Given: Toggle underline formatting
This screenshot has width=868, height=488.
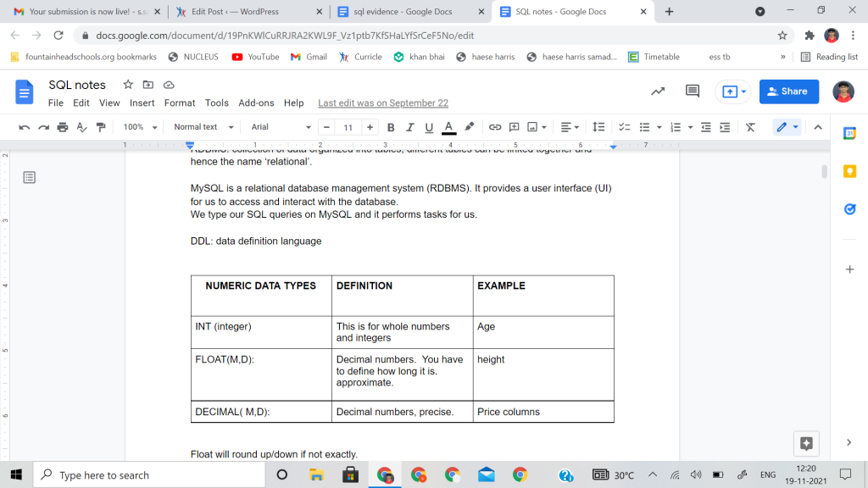Looking at the screenshot, I should 428,127.
